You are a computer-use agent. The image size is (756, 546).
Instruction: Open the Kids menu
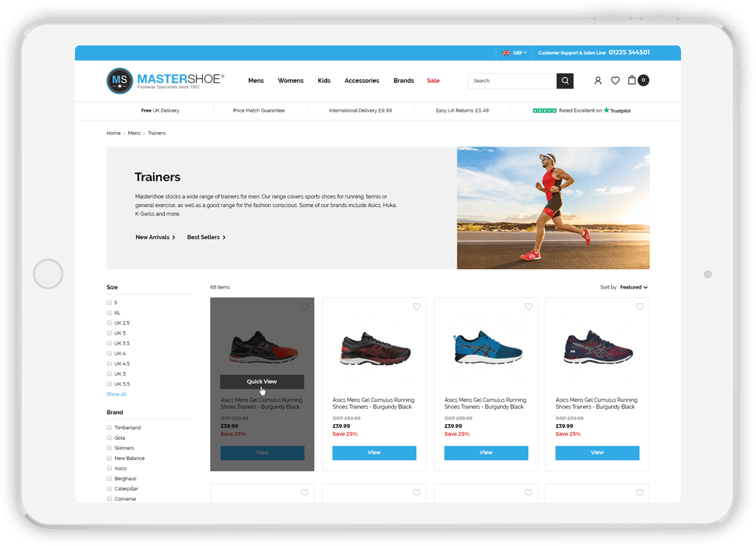click(x=324, y=81)
